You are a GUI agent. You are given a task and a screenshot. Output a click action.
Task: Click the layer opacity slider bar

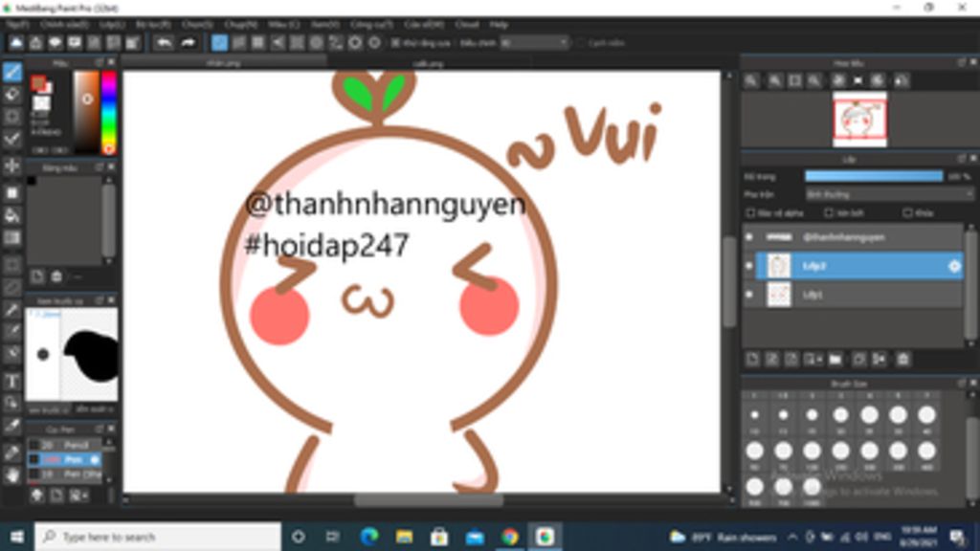coord(874,177)
